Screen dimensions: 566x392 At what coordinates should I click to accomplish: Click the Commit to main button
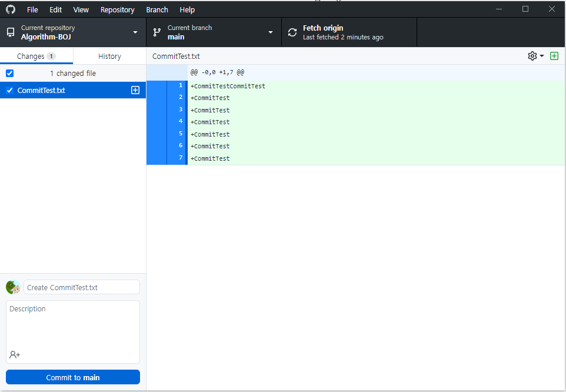(x=73, y=377)
